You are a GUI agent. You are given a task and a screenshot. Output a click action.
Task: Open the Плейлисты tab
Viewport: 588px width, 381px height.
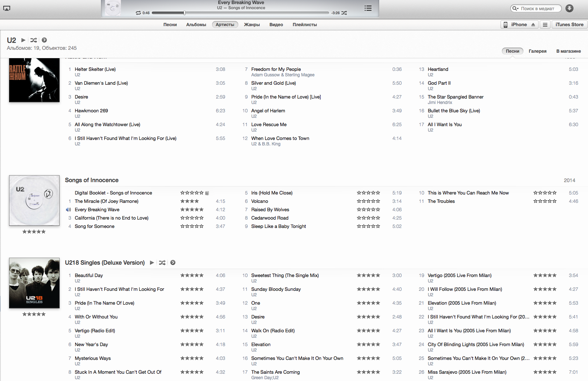point(305,25)
